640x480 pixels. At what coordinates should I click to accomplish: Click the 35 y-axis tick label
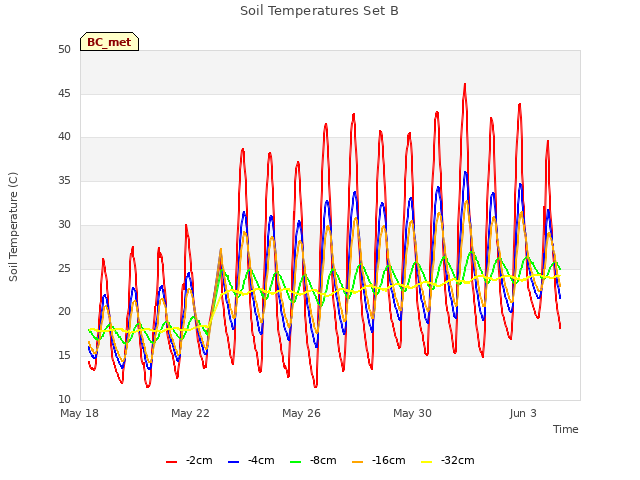tap(64, 181)
